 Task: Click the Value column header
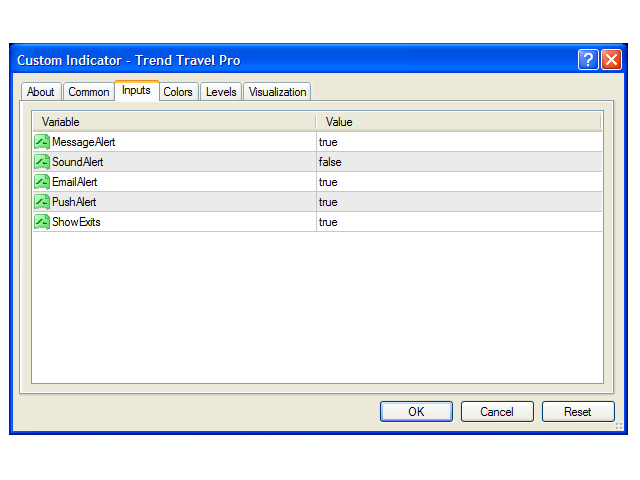(458, 122)
